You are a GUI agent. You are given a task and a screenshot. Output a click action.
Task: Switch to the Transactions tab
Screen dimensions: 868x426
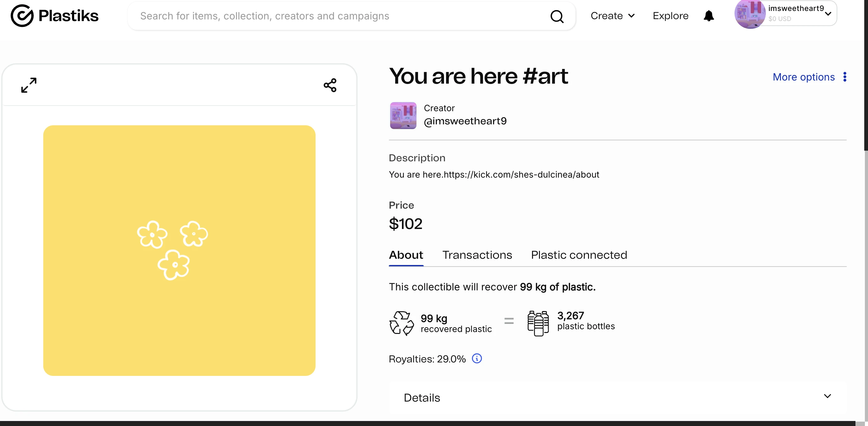click(x=477, y=255)
